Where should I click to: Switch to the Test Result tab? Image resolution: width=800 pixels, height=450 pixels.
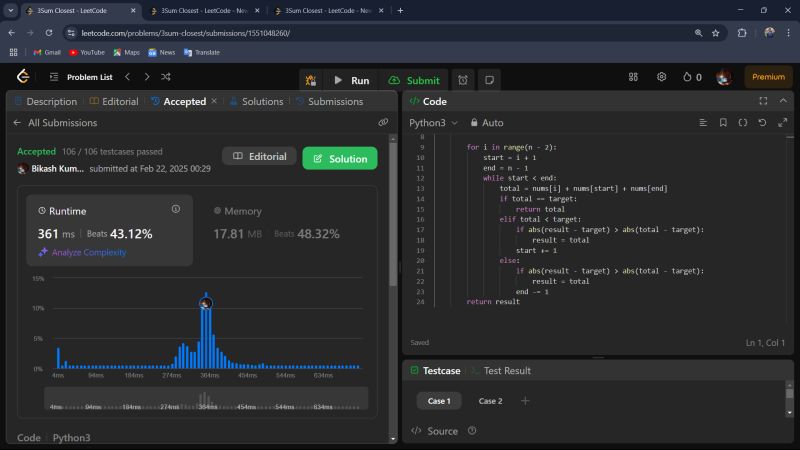[507, 370]
